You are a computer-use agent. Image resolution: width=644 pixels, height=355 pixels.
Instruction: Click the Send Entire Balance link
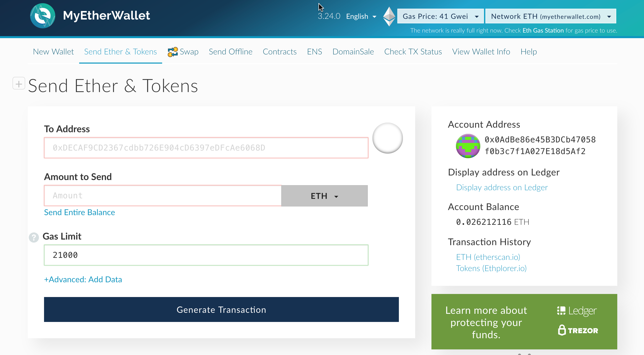79,212
